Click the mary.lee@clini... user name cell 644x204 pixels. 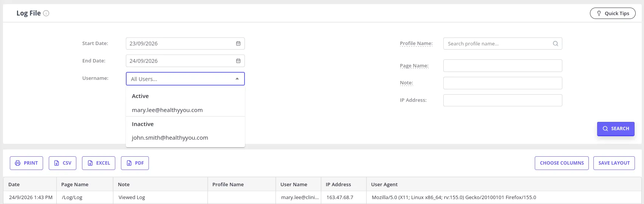pos(298,197)
